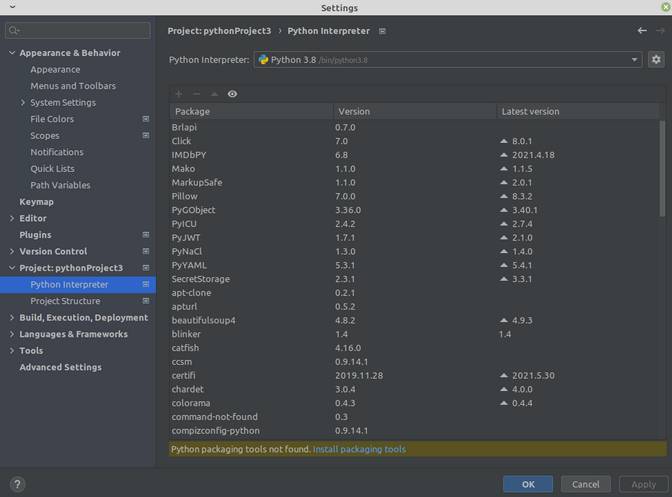
Task: Select the Notifications settings page
Action: click(57, 152)
